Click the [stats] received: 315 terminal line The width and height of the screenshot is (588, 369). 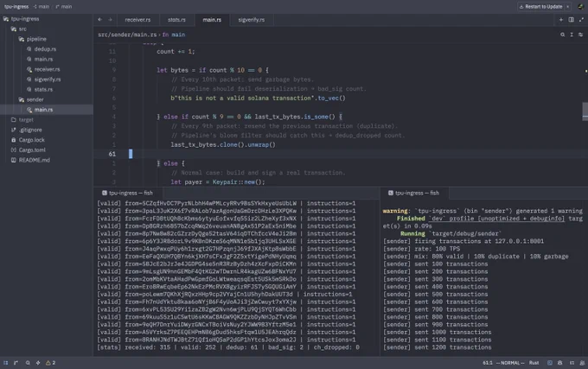coord(228,347)
